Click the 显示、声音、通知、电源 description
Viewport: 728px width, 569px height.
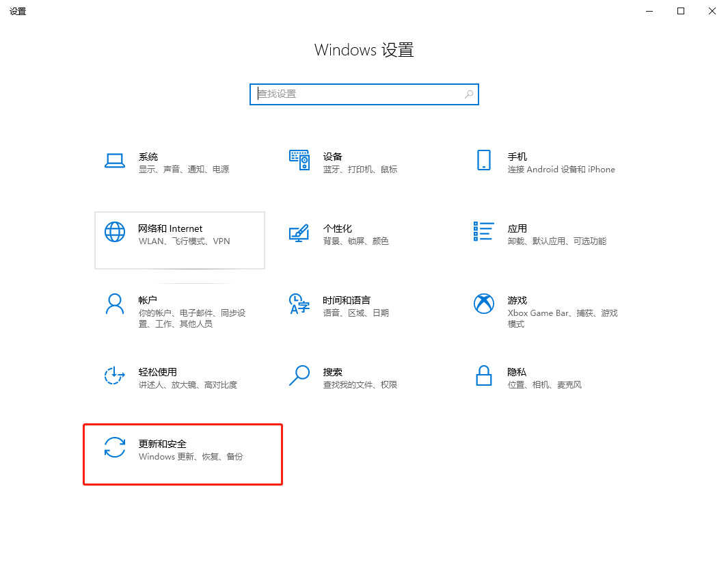(x=184, y=170)
